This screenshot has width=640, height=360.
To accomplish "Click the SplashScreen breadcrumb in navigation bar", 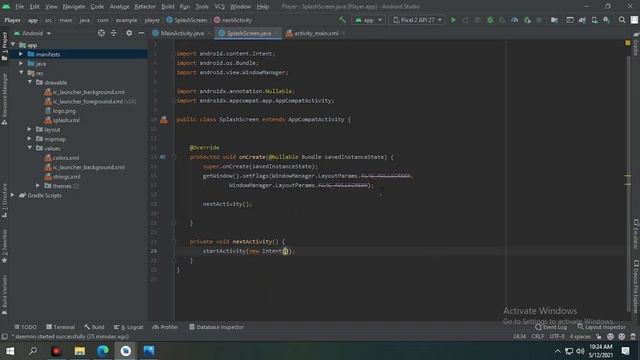I will pos(187,20).
